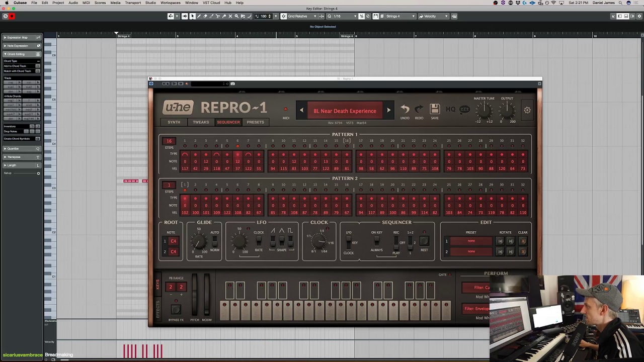Image resolution: width=644 pixels, height=362 pixels.
Task: Click Edit preset 1 none field
Action: point(471,241)
